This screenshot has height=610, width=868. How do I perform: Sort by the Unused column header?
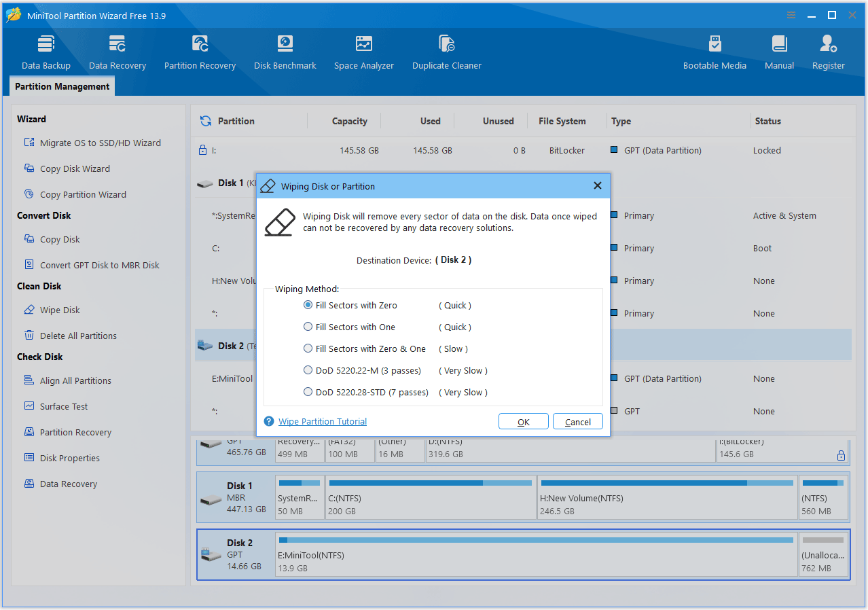tap(499, 121)
